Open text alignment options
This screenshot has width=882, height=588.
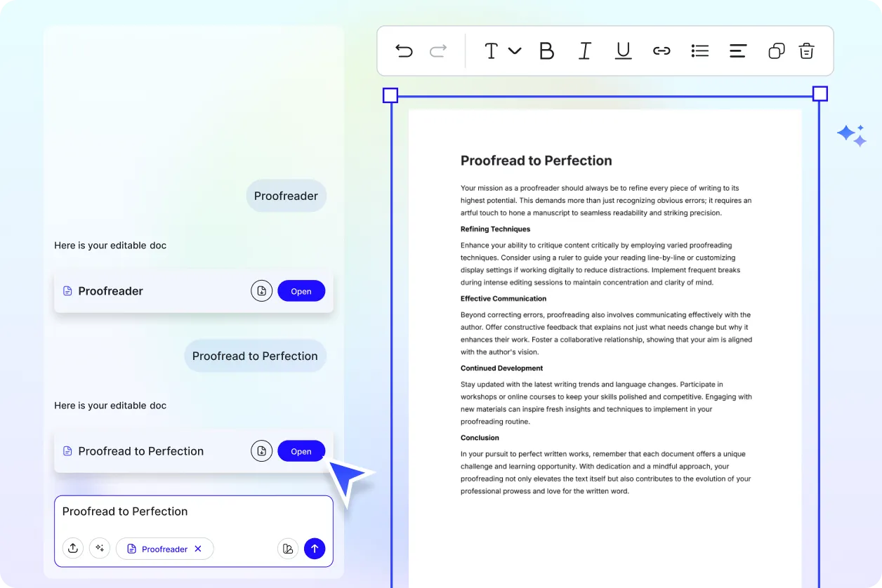737,51
